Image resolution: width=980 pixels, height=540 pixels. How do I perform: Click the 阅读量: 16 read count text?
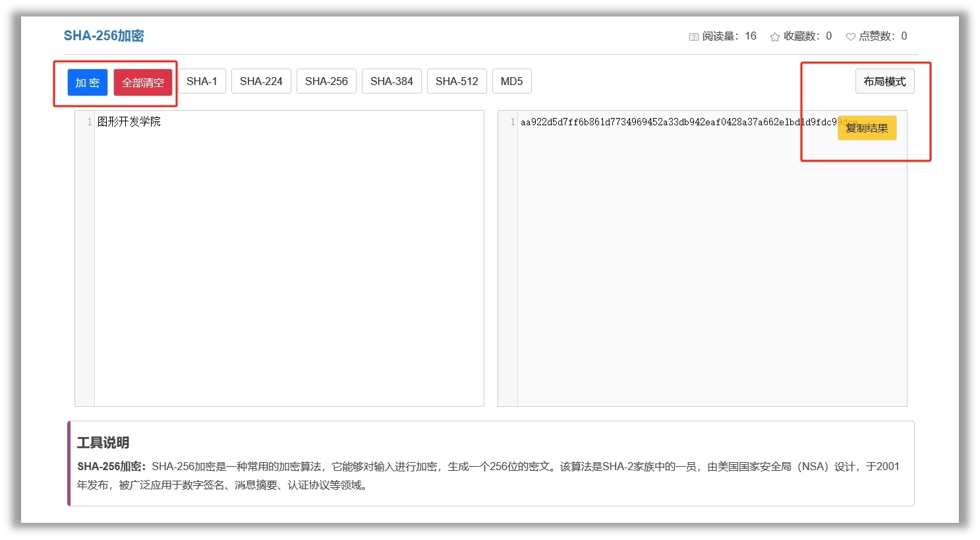click(x=729, y=36)
